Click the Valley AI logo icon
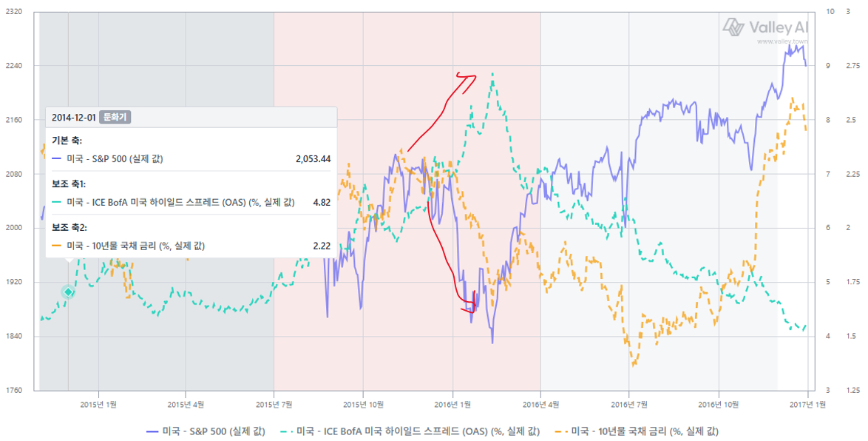The height and width of the screenshot is (441, 868). (733, 27)
